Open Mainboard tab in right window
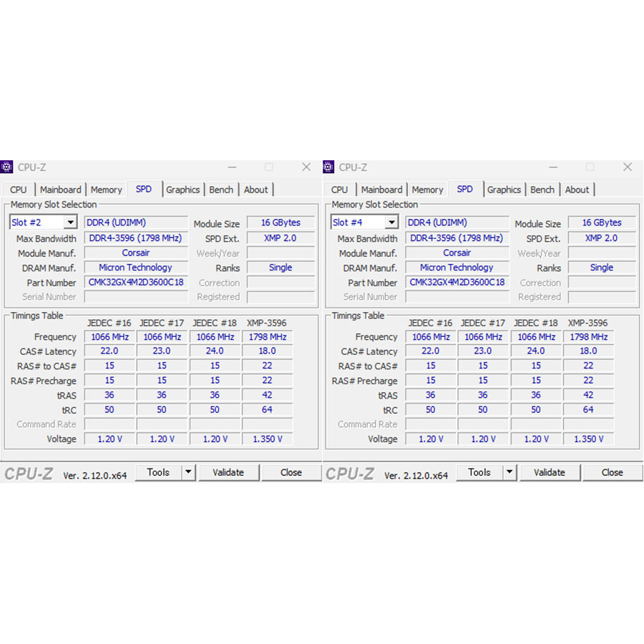Screen dimensions: 644x644 [x=381, y=190]
